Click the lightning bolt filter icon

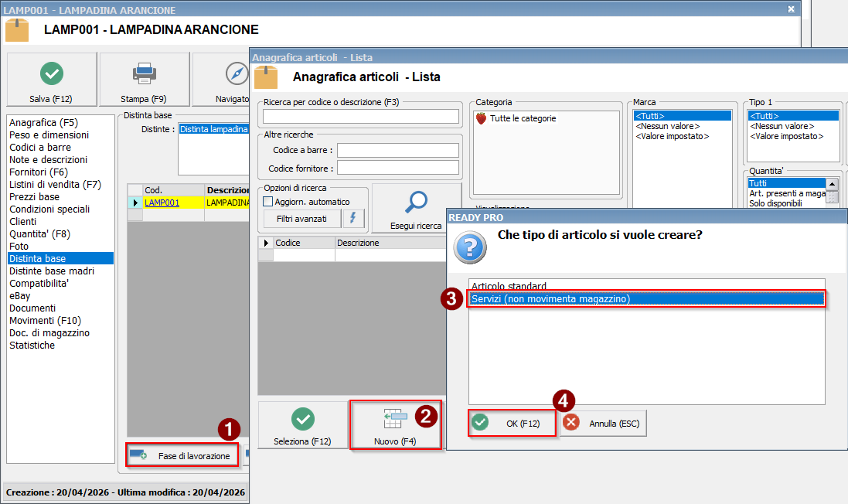353,219
